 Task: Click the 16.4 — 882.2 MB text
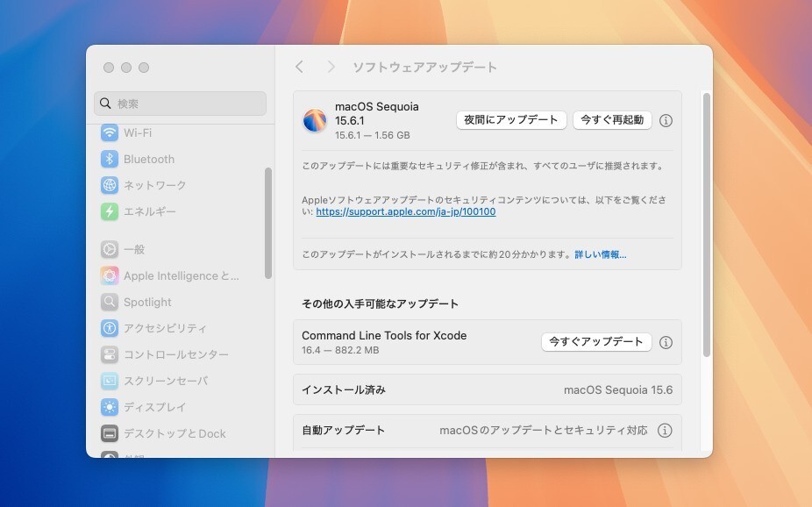click(340, 350)
